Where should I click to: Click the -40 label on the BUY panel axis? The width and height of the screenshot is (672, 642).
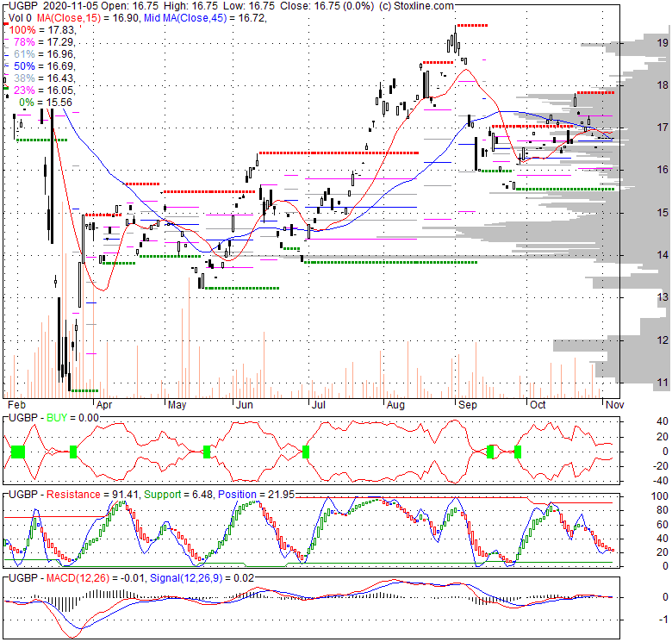tap(661, 481)
